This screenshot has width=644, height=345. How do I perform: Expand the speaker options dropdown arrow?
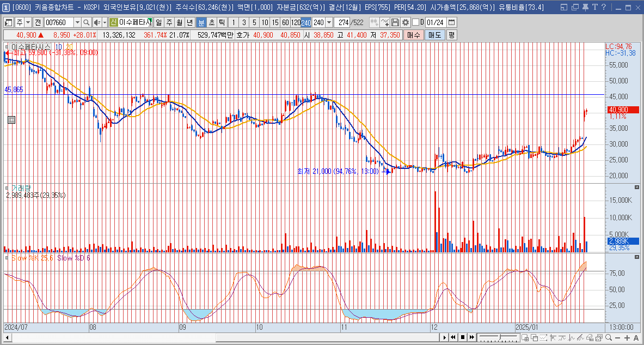coord(105,22)
